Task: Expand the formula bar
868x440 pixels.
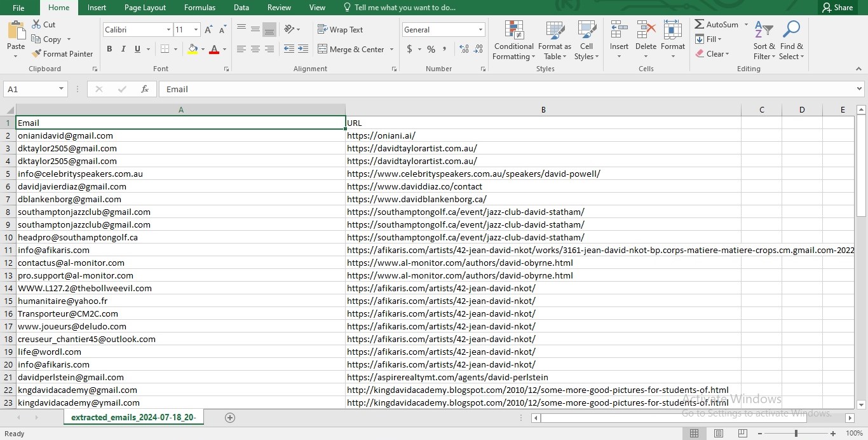Action: (860, 89)
